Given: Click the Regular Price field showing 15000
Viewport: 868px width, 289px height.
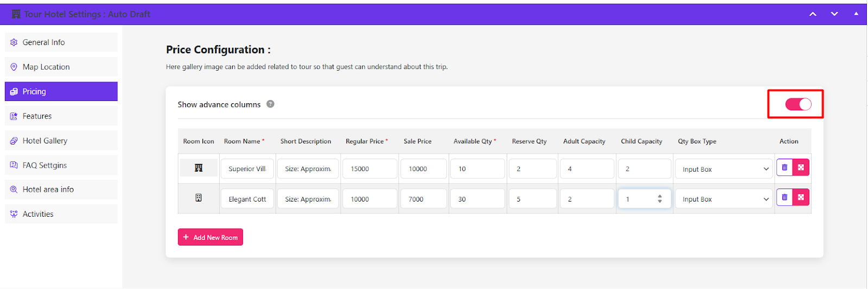Looking at the screenshot, I should coord(369,169).
